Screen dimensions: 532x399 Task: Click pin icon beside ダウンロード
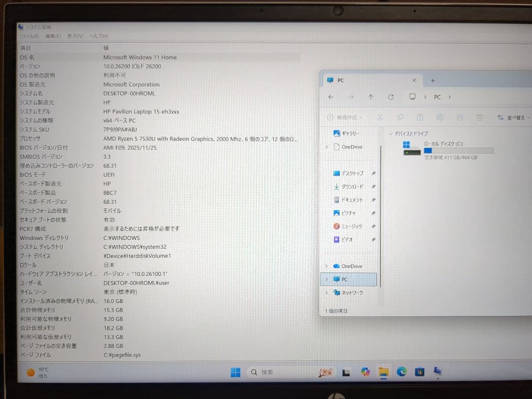(x=373, y=187)
